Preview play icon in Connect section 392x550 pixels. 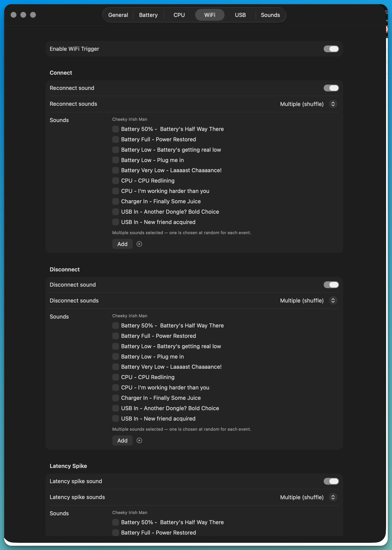coord(139,244)
